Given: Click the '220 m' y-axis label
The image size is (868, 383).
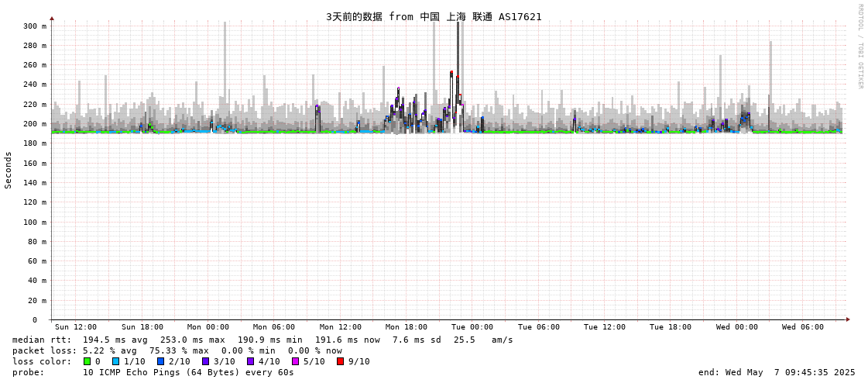Looking at the screenshot, I should click(x=35, y=104).
